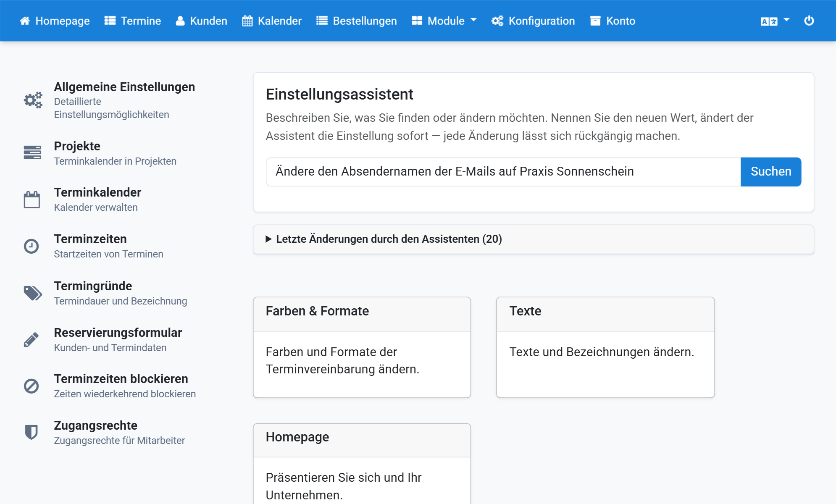Viewport: 836px width, 504px height.
Task: Click the pencil icon for Reservierungsformular
Action: [x=32, y=340]
